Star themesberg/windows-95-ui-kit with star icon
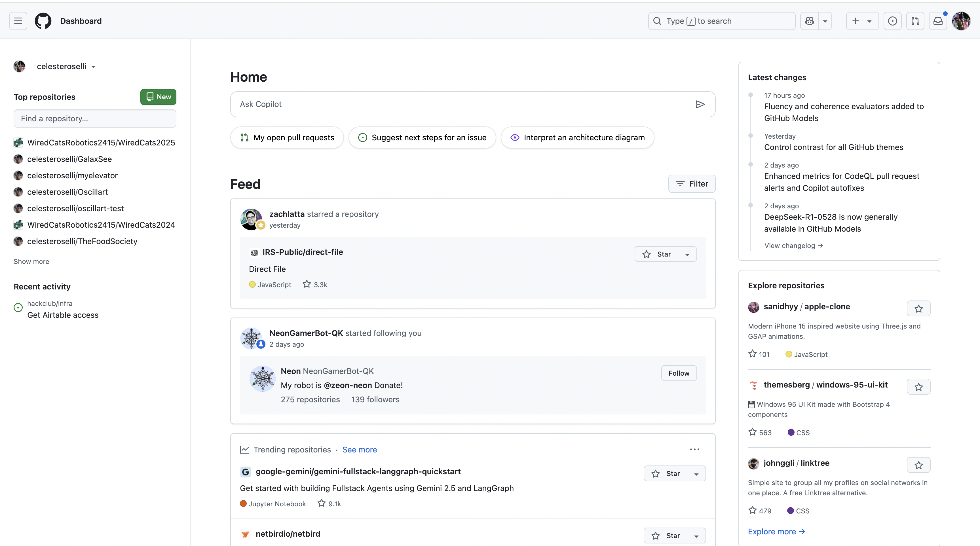 (919, 387)
